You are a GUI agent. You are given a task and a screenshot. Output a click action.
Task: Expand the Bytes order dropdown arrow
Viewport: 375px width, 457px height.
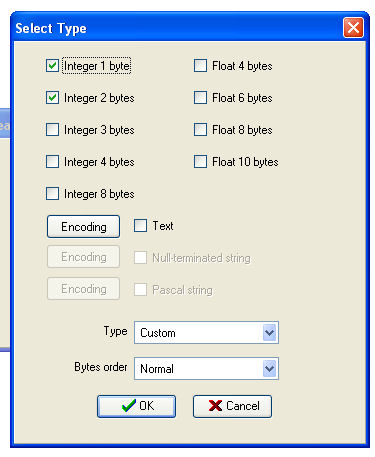click(269, 368)
